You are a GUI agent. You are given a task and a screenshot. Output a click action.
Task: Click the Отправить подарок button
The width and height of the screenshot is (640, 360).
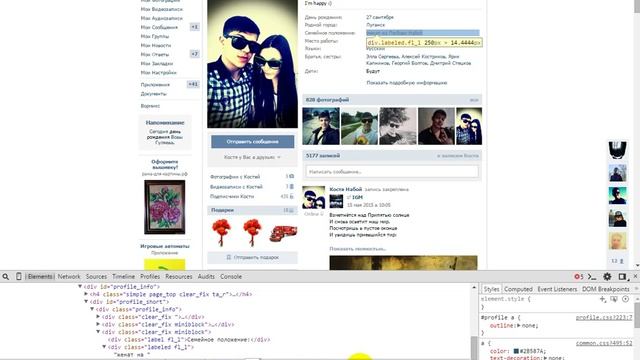pos(253,258)
